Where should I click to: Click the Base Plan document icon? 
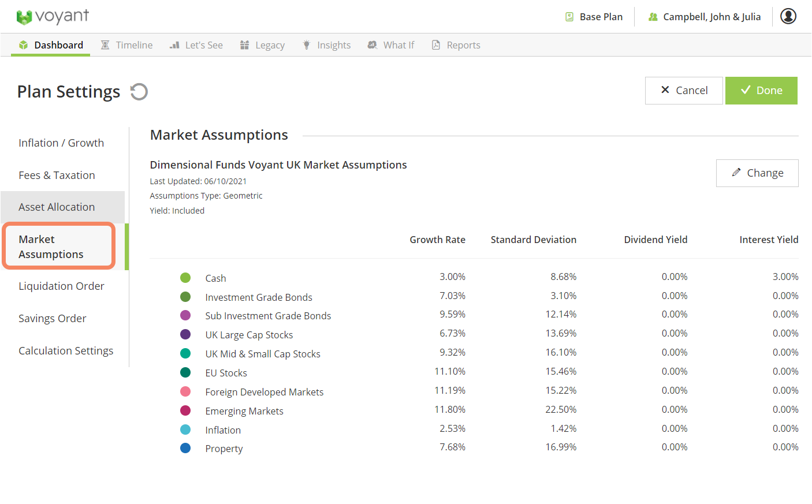pos(569,17)
